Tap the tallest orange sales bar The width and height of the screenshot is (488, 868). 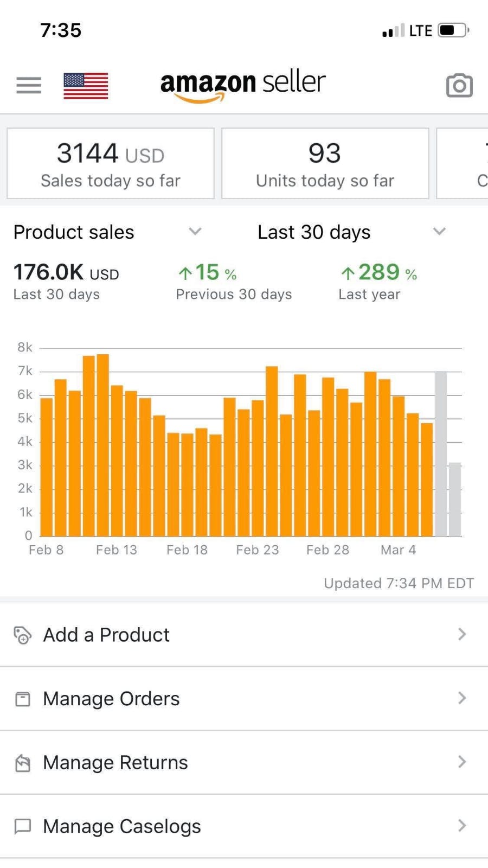102,445
